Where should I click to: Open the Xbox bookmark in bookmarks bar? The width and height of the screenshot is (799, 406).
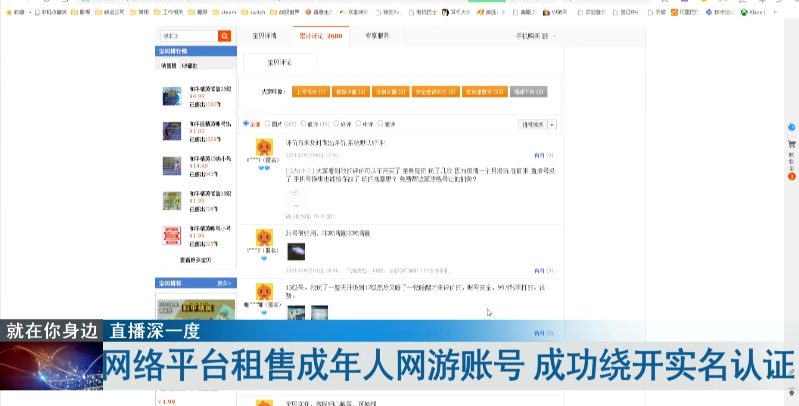(753, 12)
